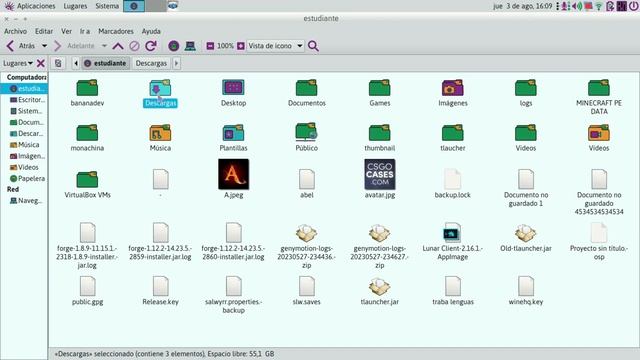The height and width of the screenshot is (360, 640).
Task: Click the search magnifier icon
Action: pyautogui.click(x=313, y=46)
